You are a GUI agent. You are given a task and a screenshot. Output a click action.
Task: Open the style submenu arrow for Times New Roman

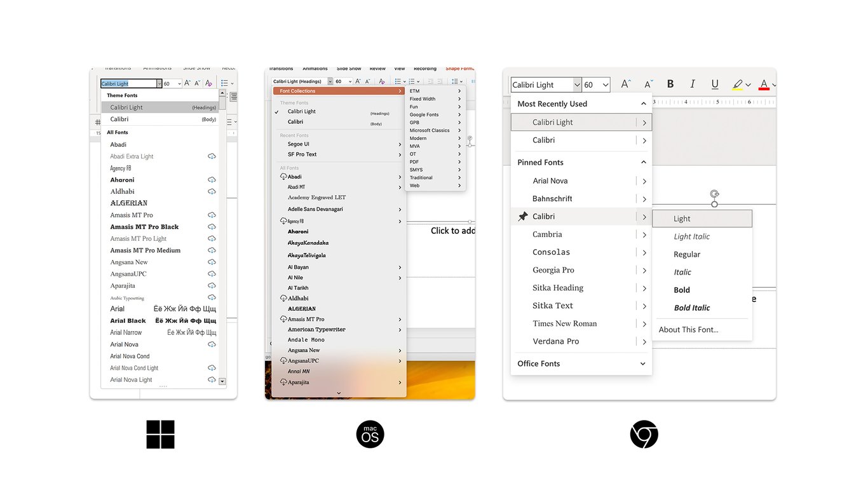pyautogui.click(x=644, y=323)
